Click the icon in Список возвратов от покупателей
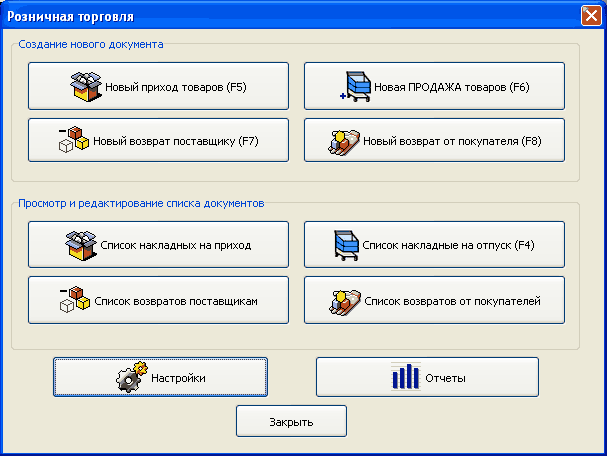Image resolution: width=607 pixels, height=456 pixels. click(x=345, y=302)
